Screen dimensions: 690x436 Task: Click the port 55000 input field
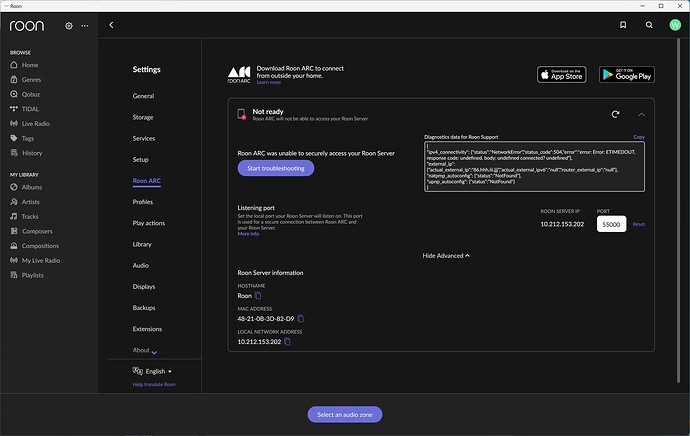tap(611, 224)
